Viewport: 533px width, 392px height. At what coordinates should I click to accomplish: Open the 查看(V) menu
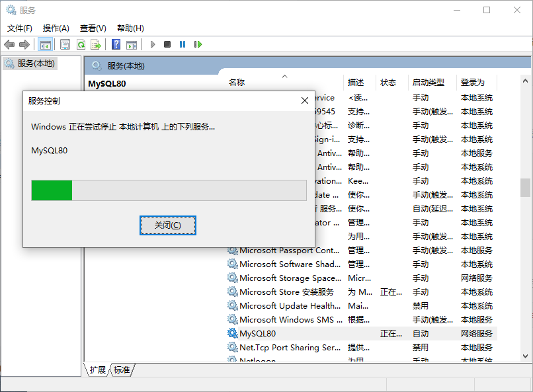[x=93, y=28]
